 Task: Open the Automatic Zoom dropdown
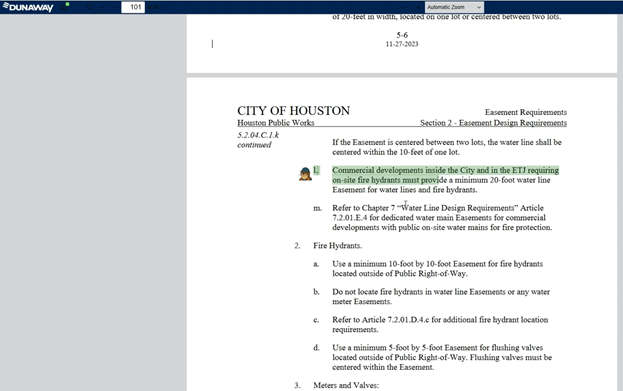454,7
